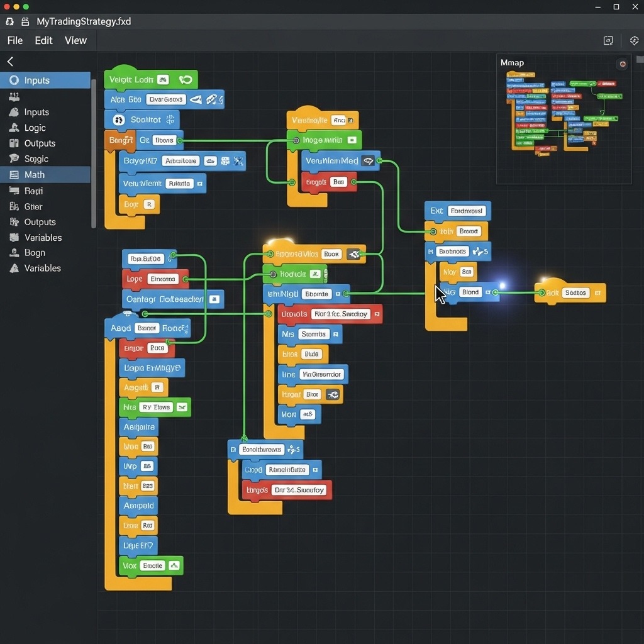The height and width of the screenshot is (644, 644).
Task: Click icon next to last Variables entry
Action: pos(14,268)
